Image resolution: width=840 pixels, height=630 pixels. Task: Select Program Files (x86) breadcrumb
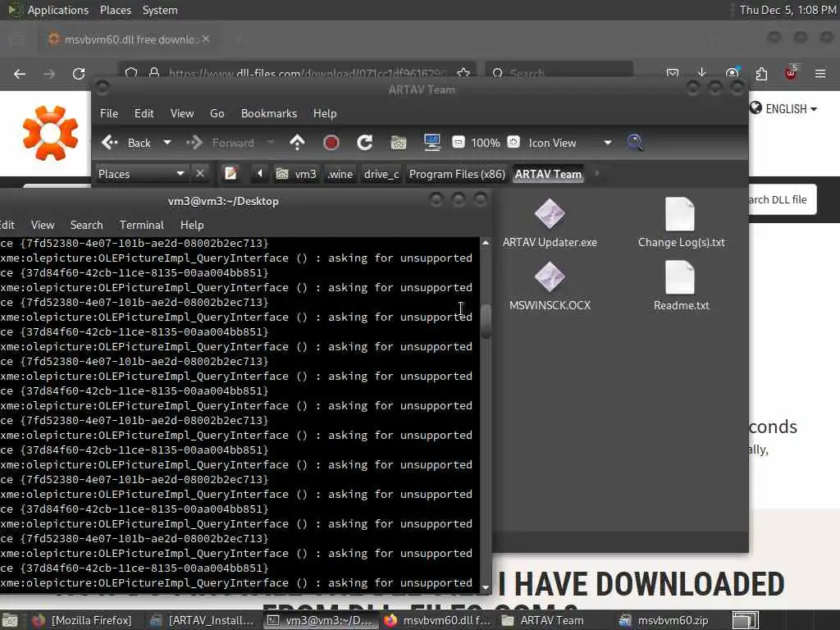coord(457,174)
